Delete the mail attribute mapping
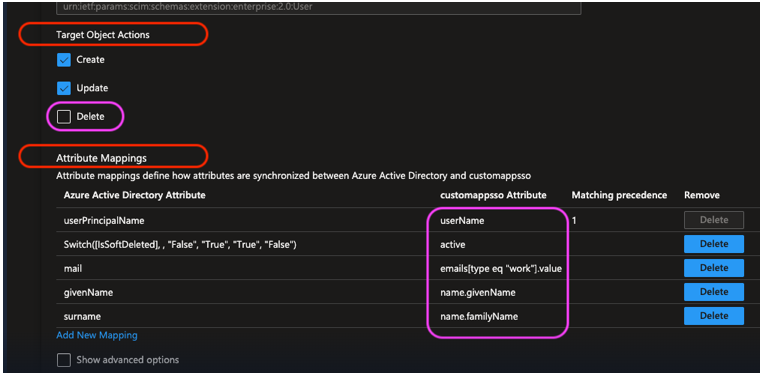This screenshot has width=764, height=374. coord(714,268)
